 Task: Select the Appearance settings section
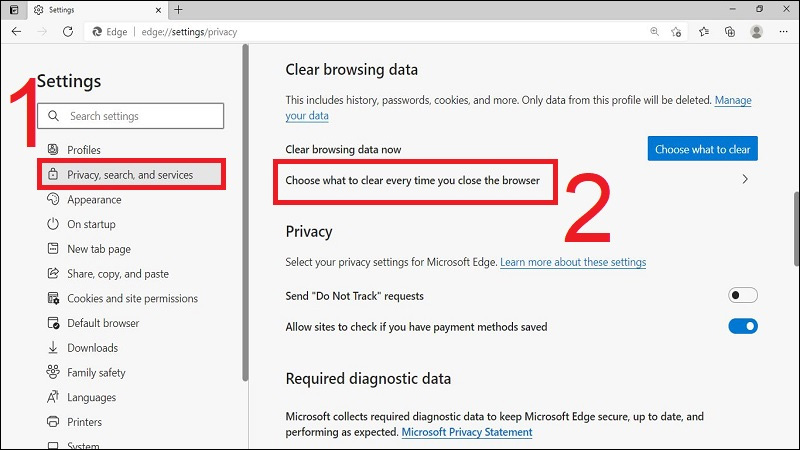coord(94,200)
